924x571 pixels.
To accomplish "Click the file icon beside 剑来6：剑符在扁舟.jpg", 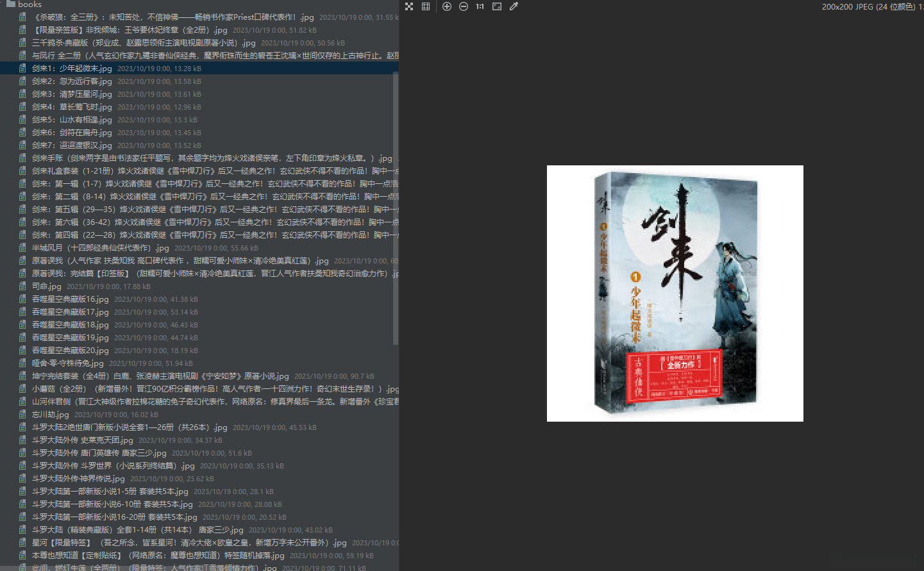I will [22, 133].
